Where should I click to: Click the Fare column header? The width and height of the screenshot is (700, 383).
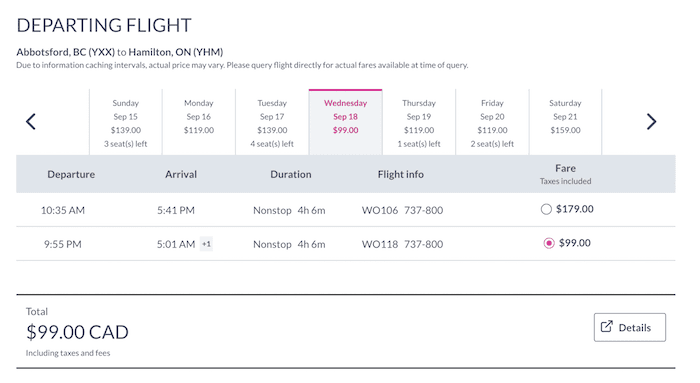pyautogui.click(x=565, y=168)
